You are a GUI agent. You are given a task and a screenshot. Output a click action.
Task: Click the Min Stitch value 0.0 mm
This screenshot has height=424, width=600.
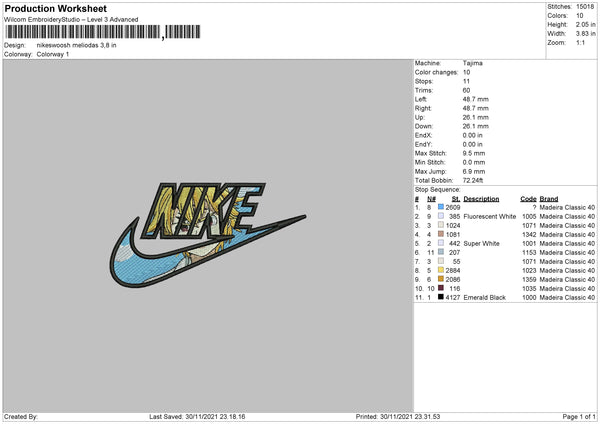coord(474,162)
